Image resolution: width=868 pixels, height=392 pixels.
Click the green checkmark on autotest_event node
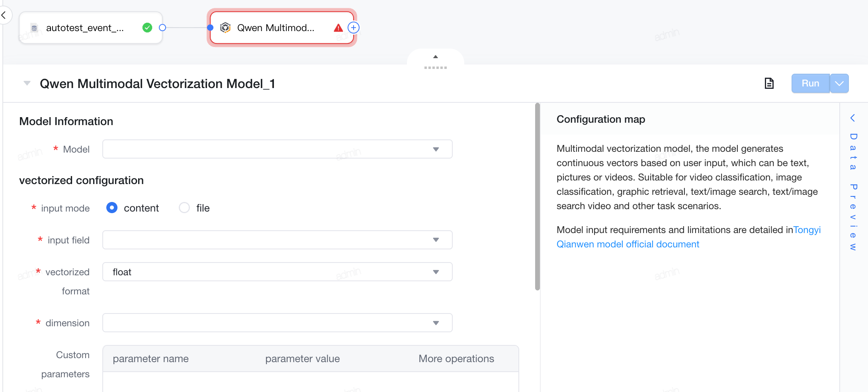point(147,27)
